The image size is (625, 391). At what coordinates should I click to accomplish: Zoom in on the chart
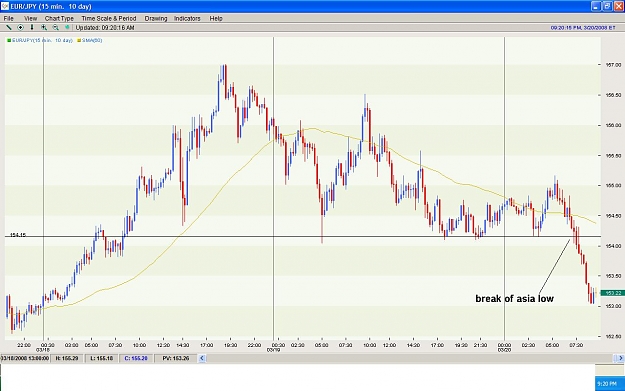click(x=44, y=28)
